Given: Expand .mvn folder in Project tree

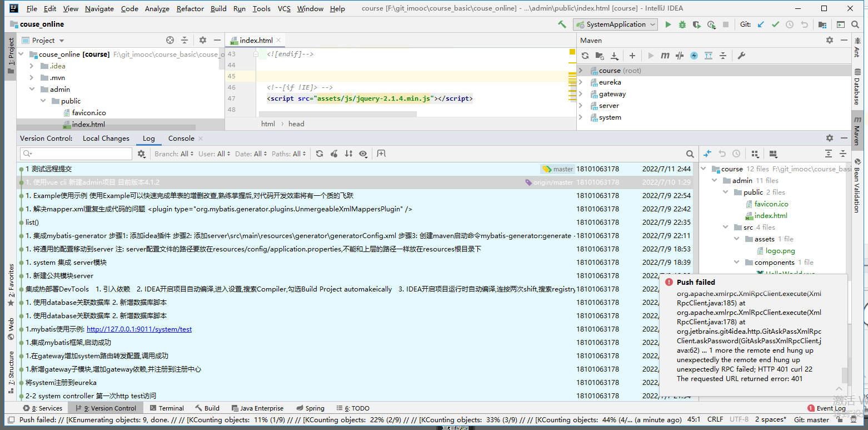Looking at the screenshot, I should [32, 78].
